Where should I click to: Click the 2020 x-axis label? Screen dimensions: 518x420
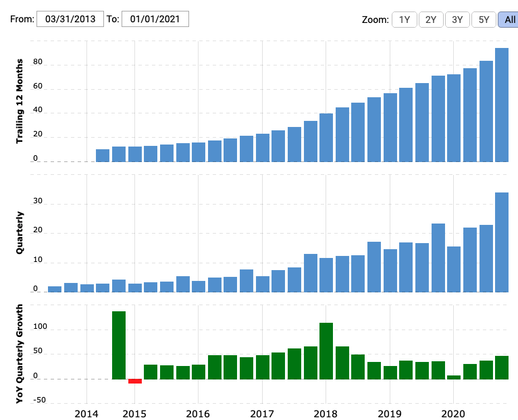[453, 414]
